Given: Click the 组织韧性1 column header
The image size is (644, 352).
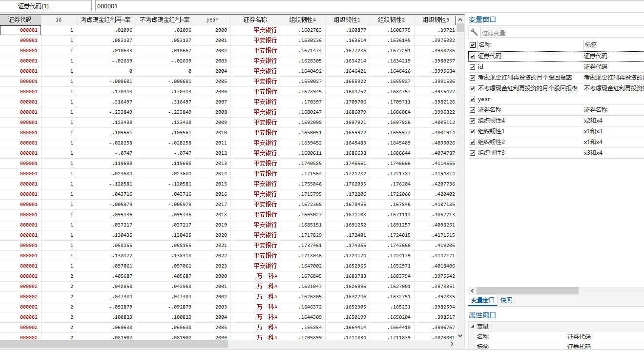Looking at the screenshot, I should pos(347,20).
